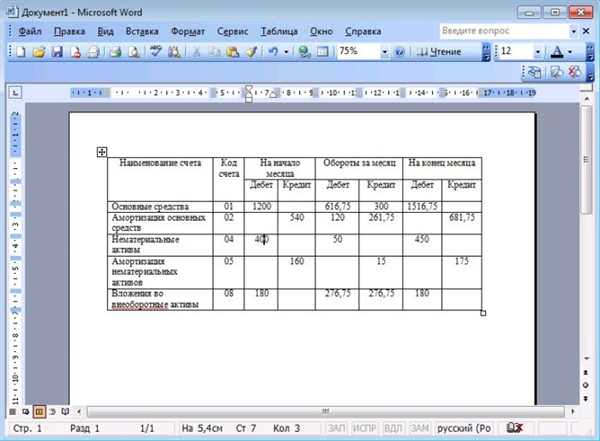Viewport: 600px width, 441px height.
Task: Print the document with the printer icon
Action: (x=115, y=52)
